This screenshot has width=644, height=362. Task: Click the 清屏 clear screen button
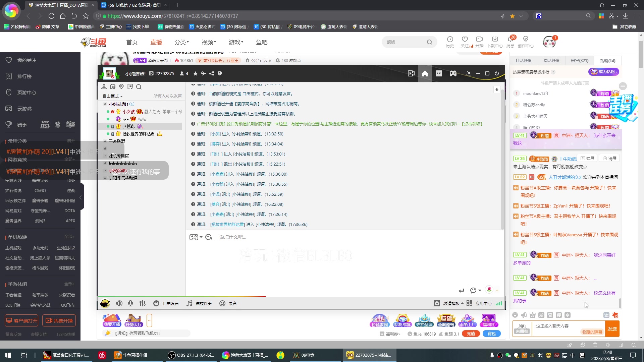[609, 158]
